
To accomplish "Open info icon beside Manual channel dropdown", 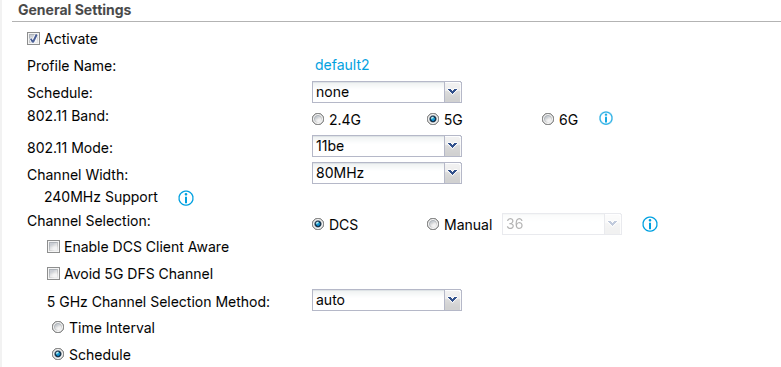I will pos(650,225).
